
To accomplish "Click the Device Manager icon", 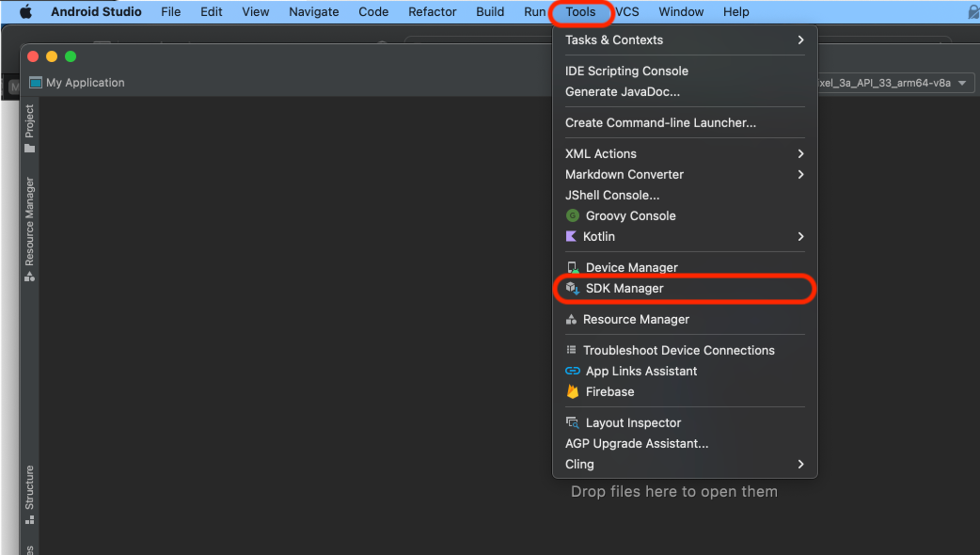I will (572, 268).
